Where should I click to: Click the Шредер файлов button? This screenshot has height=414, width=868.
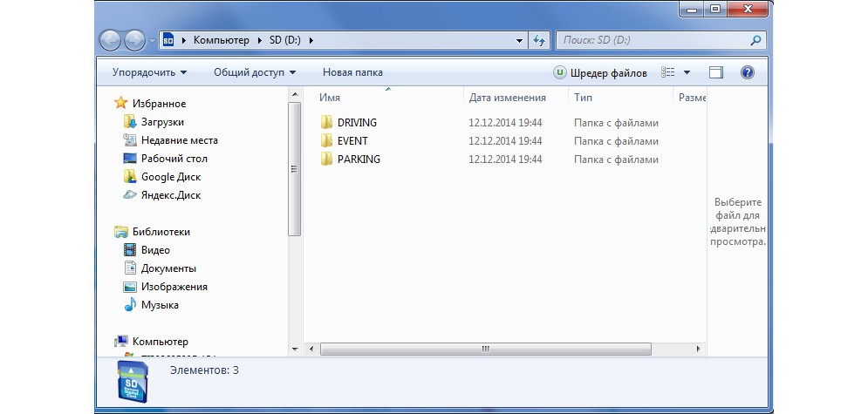click(600, 72)
